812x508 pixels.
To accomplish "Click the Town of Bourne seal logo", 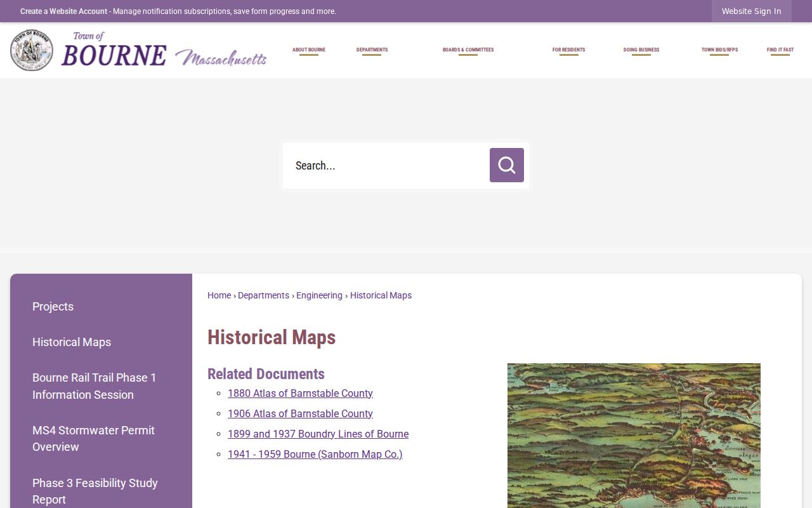I will 32,50.
